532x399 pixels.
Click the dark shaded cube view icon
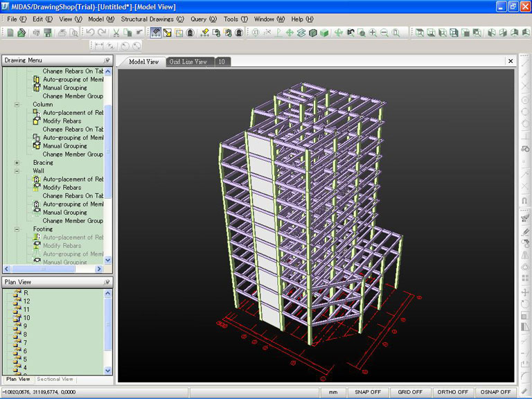click(313, 33)
